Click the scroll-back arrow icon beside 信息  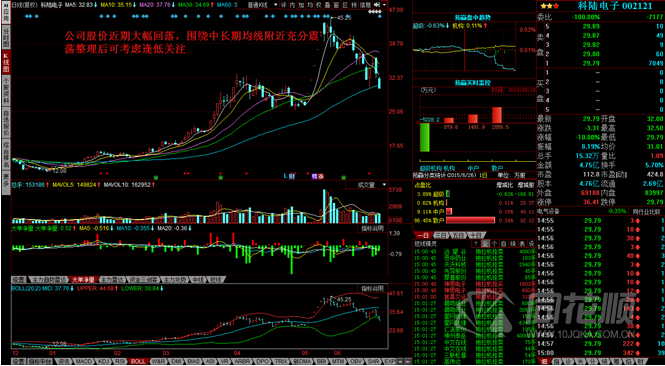click(376, 5)
